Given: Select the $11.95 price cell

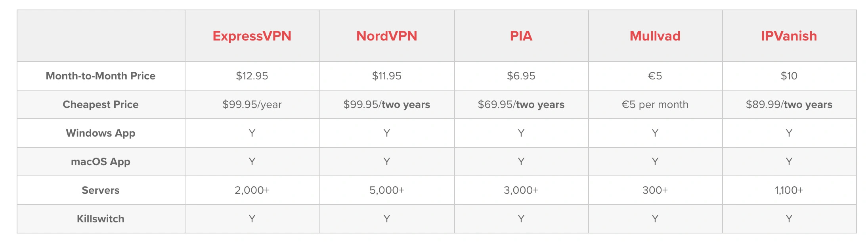Looking at the screenshot, I should point(387,76).
